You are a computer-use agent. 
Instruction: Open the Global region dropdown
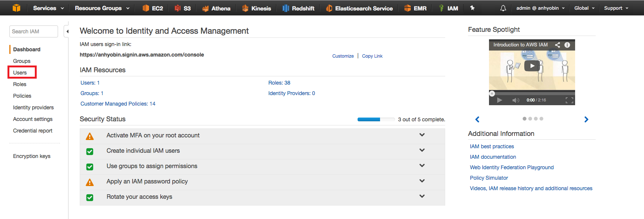tap(584, 8)
